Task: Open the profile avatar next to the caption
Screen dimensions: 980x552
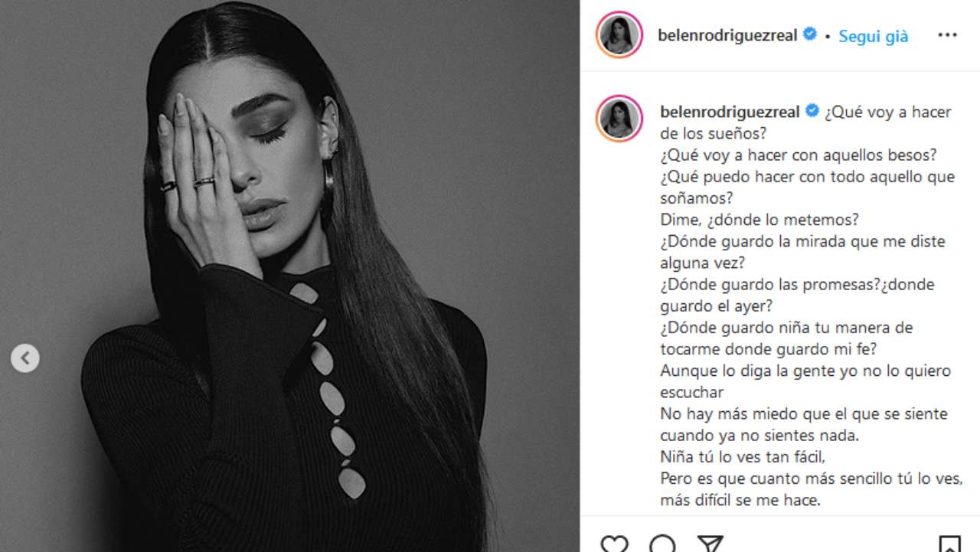Action: [x=619, y=118]
